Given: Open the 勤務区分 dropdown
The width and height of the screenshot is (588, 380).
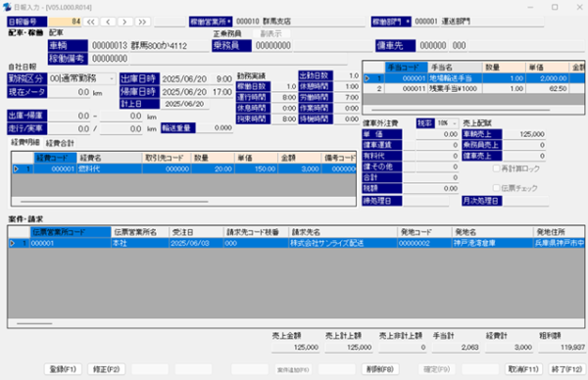Looking at the screenshot, I should (112, 78).
